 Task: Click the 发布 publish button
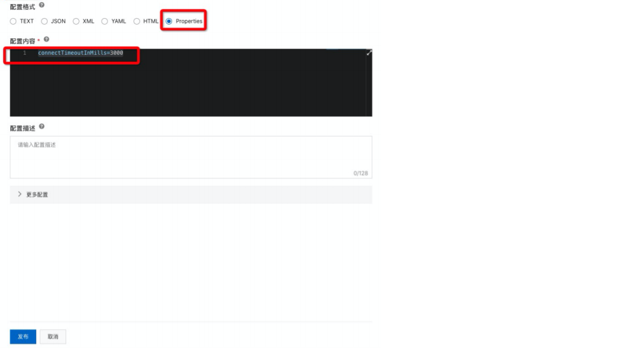click(23, 337)
